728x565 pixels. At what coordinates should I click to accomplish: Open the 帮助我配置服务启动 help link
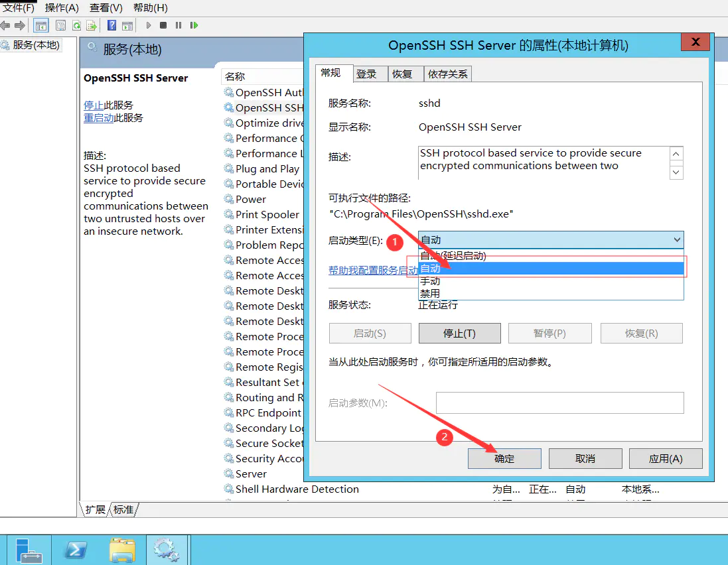point(373,271)
